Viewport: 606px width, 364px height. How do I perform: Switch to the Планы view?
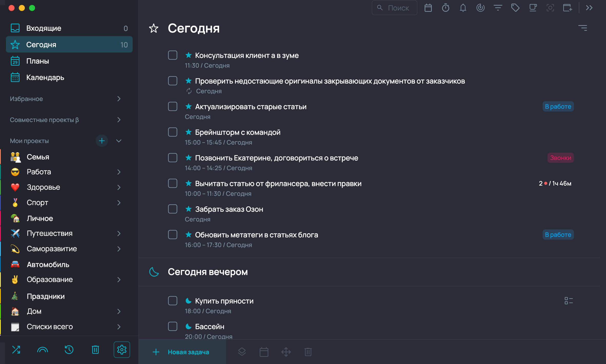(x=69, y=61)
